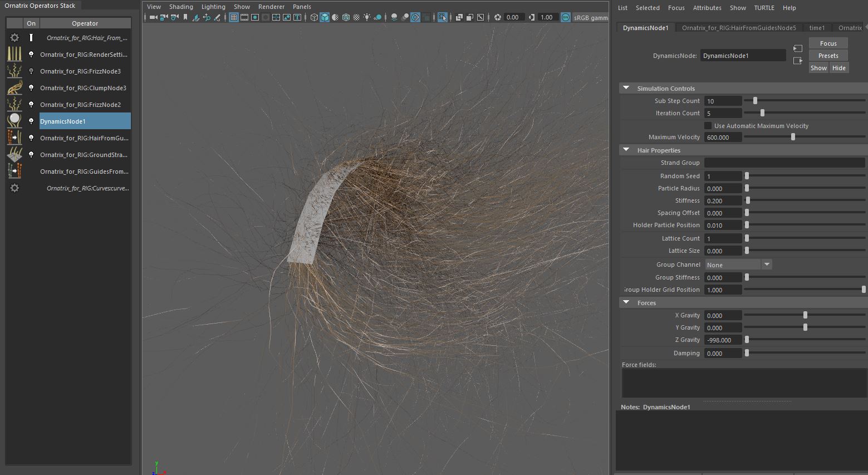This screenshot has width=868, height=475.
Task: Click the ClumpNode3 operator icon
Action: click(14, 88)
